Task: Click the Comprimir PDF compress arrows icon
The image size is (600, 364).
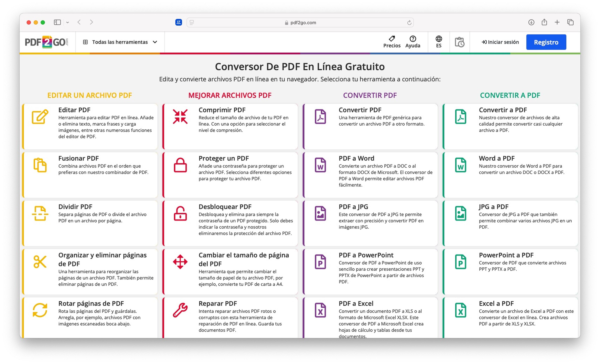Action: [x=180, y=117]
